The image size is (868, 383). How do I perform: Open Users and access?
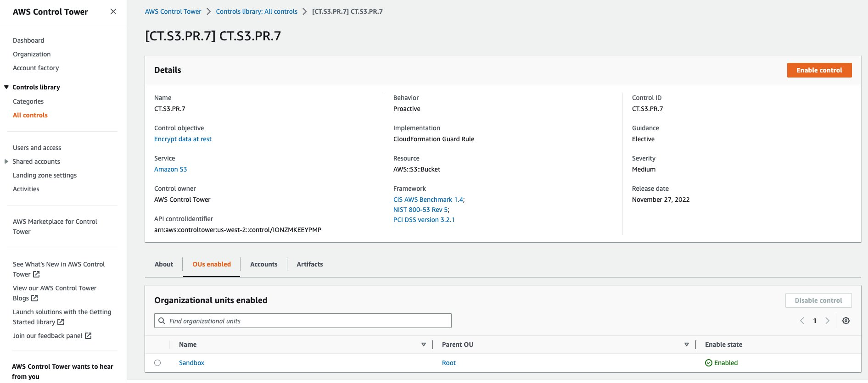(37, 148)
